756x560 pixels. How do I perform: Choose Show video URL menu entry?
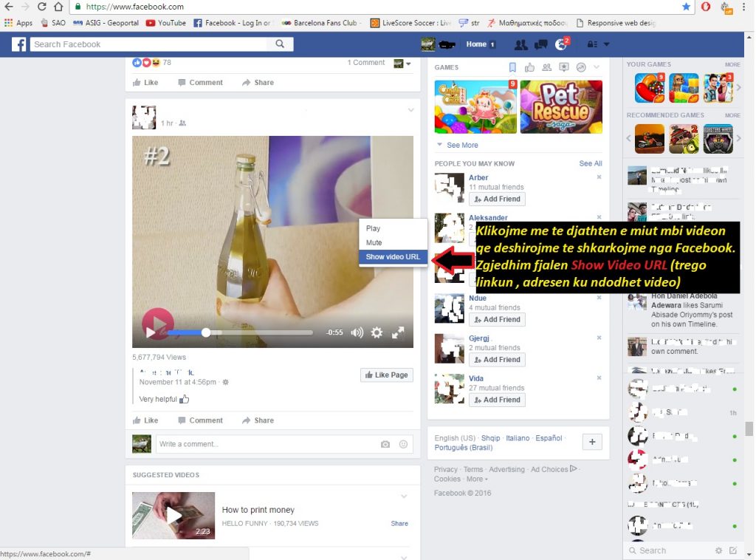click(x=393, y=256)
